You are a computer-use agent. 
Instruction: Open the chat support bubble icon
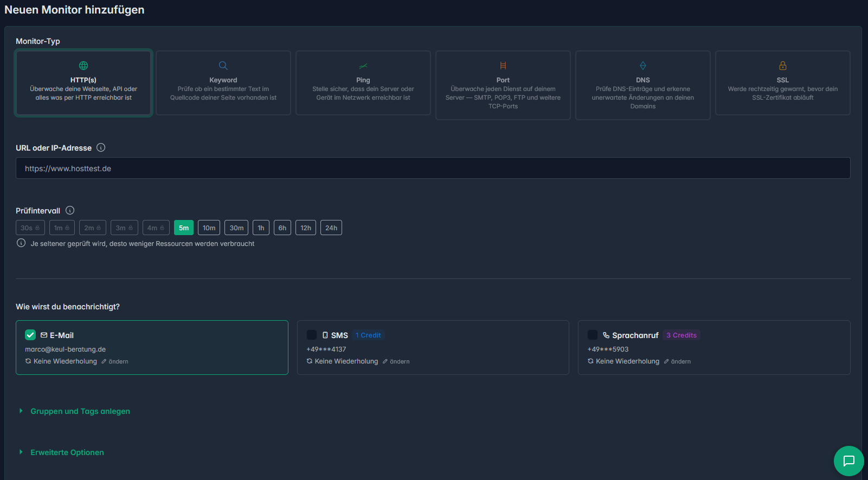pos(848,460)
